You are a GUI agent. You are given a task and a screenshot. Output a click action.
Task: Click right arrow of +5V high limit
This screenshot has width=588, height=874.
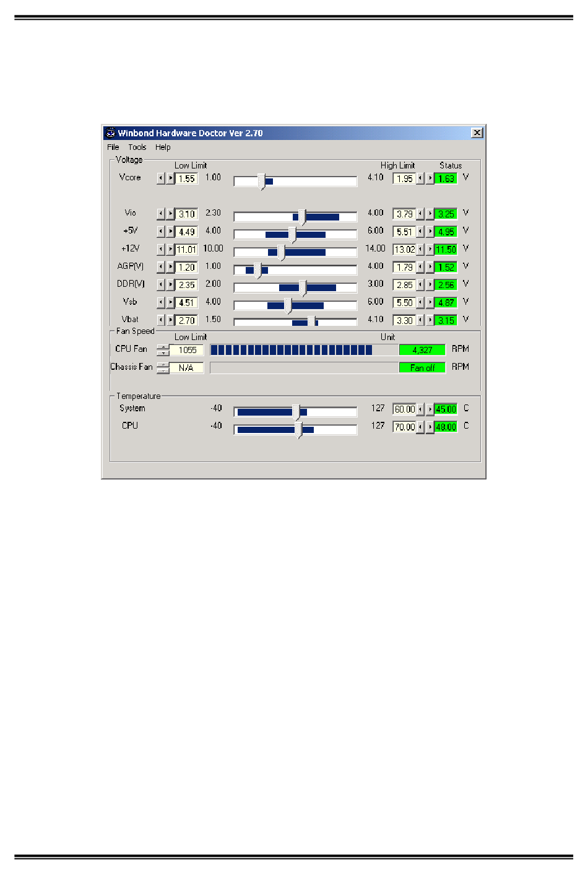click(x=430, y=232)
